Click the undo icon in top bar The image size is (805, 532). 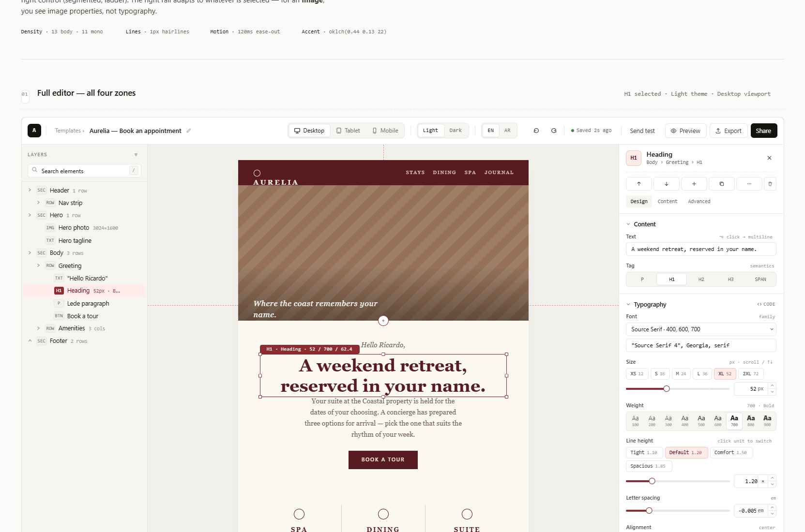[x=536, y=131]
